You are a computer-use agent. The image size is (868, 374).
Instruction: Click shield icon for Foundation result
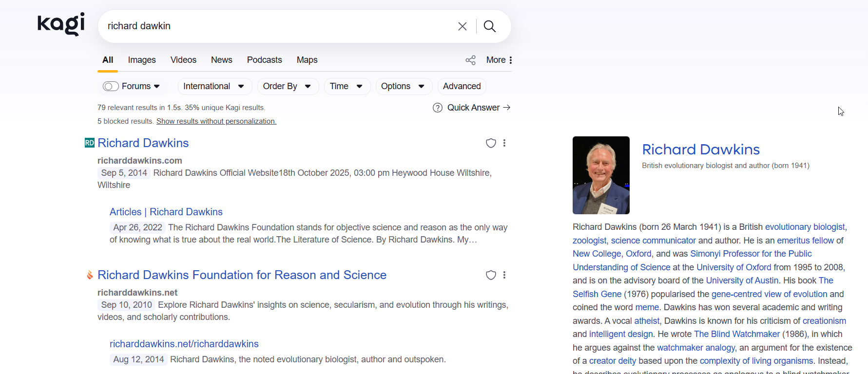[491, 275]
